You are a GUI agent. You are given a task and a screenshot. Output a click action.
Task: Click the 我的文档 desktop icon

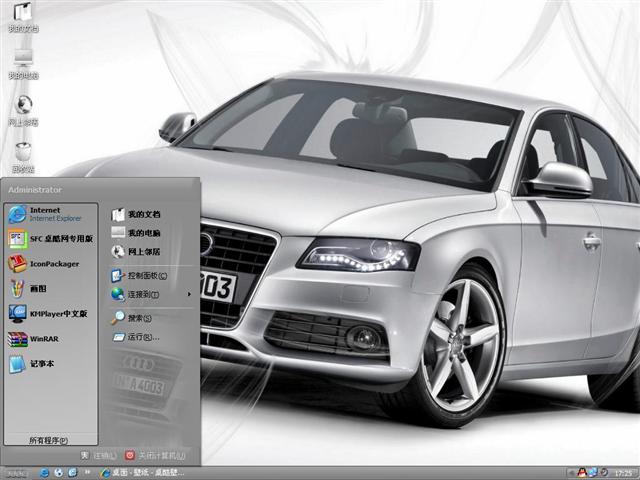(x=23, y=17)
